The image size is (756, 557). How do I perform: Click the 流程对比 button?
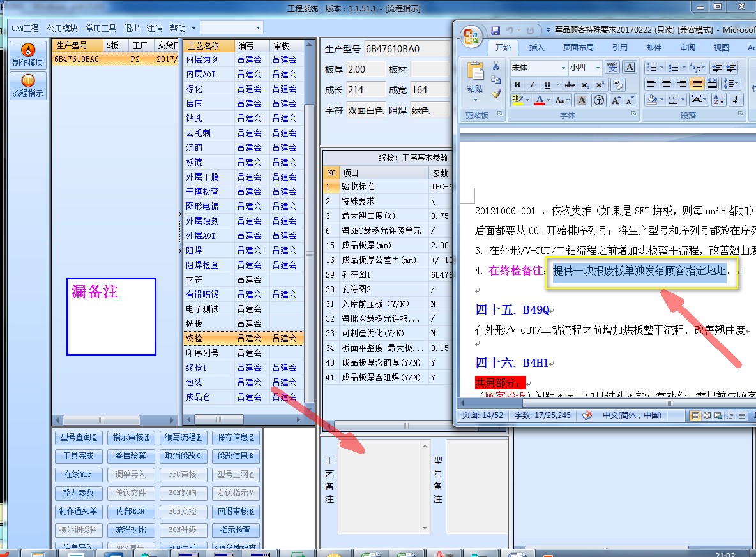[130, 530]
